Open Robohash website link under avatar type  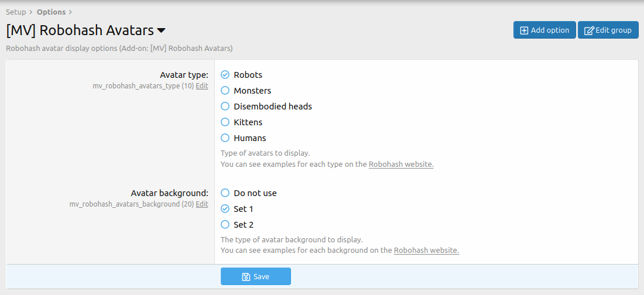(x=401, y=164)
